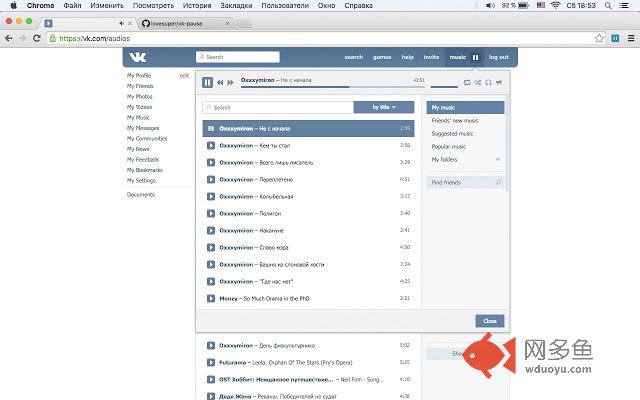This screenshot has height=400, width=640.
Task: Click the track progress bar
Action: 333,87
